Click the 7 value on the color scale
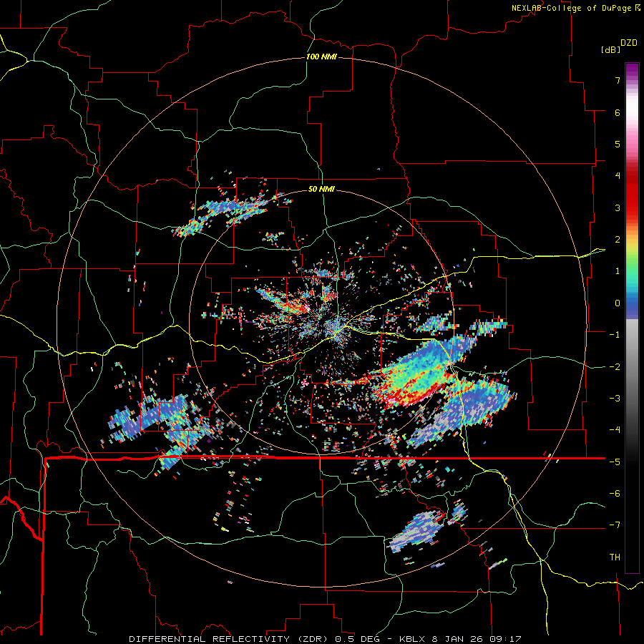This screenshot has height=644, width=644. click(618, 80)
